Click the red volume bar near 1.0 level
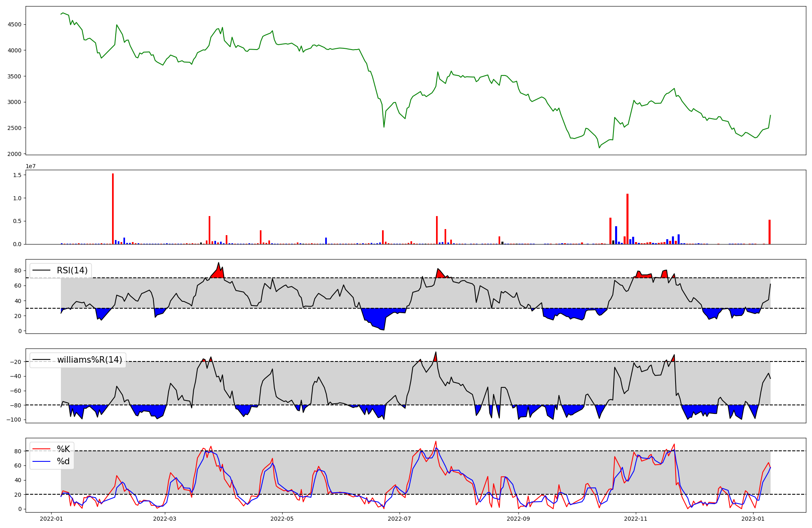 [x=627, y=219]
